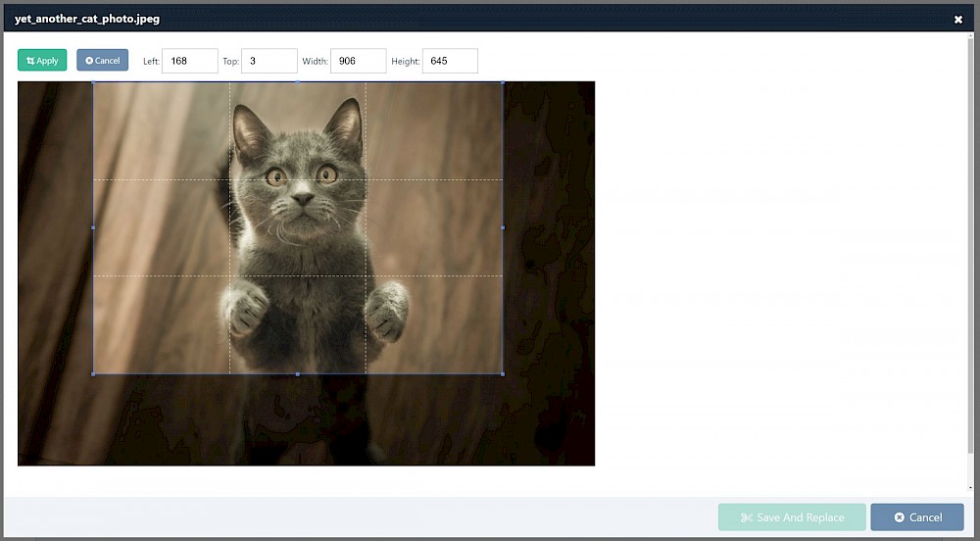This screenshot has height=541, width=980.
Task: Click the Left offset input field
Action: [190, 61]
